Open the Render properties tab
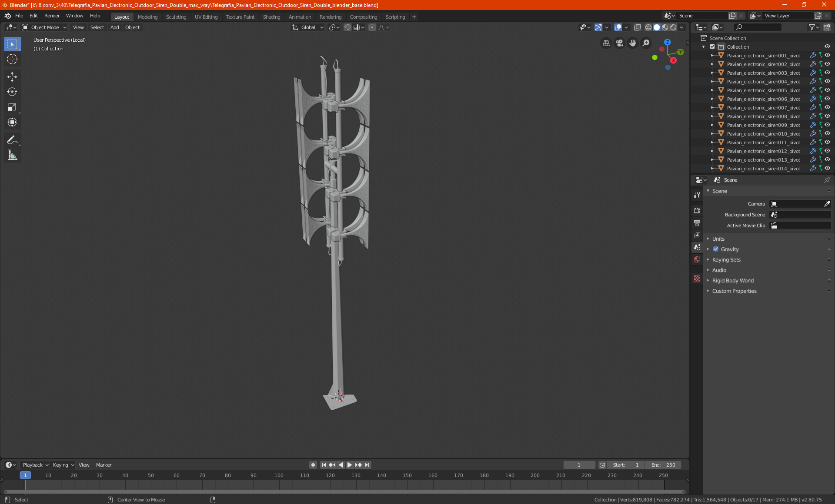 [697, 210]
